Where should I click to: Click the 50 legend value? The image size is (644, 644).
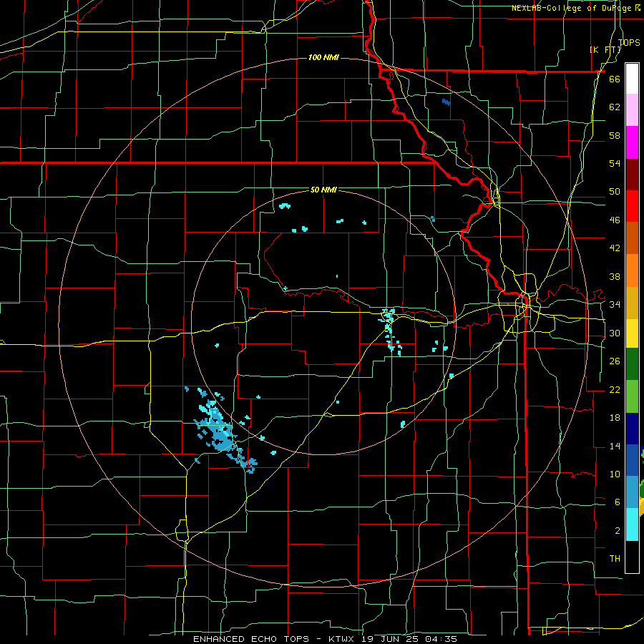click(x=615, y=192)
